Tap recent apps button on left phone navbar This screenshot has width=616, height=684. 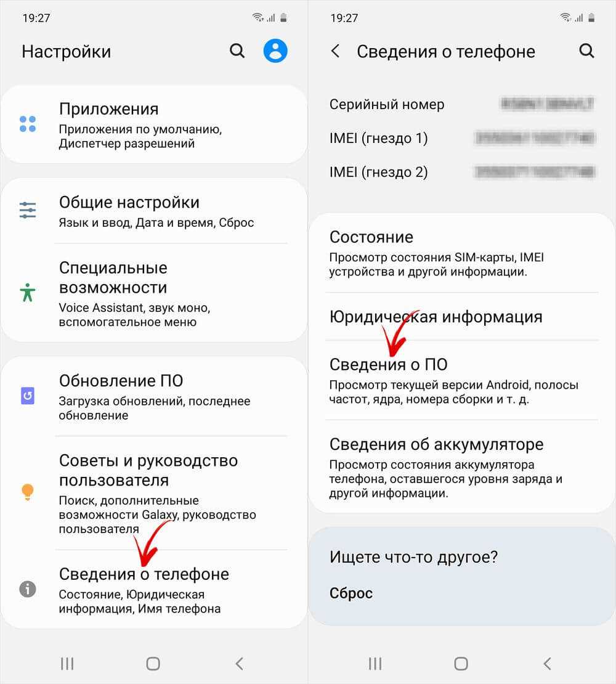67,664
